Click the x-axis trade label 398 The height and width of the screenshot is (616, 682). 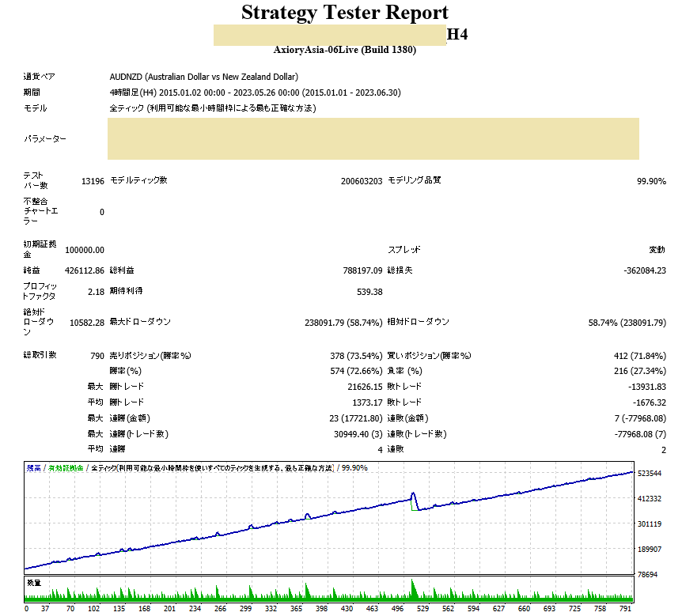coord(321,609)
